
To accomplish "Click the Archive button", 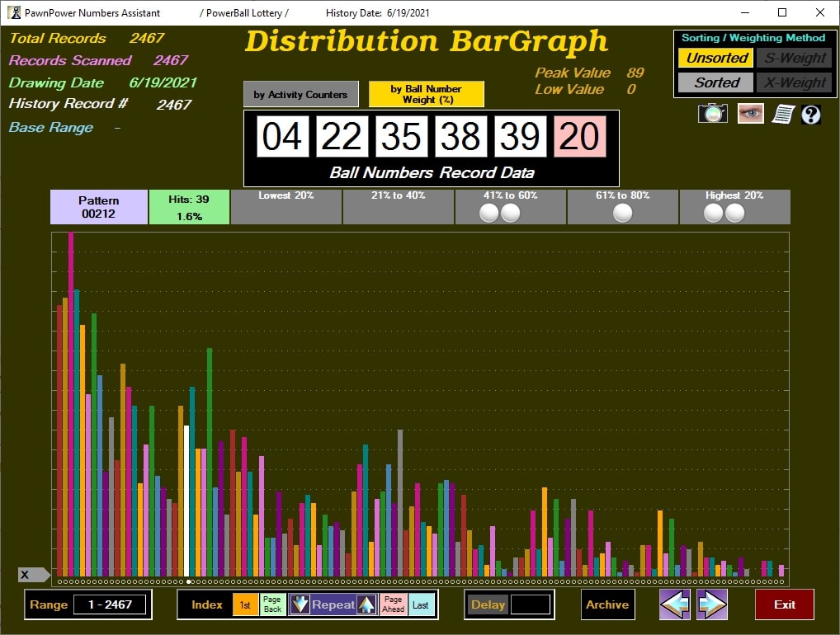I will tap(607, 604).
